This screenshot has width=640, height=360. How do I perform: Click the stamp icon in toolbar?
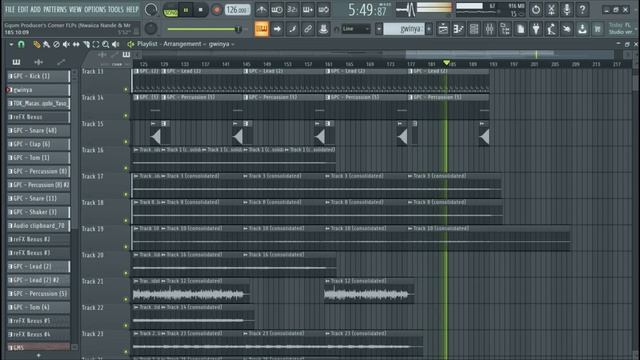323,29
